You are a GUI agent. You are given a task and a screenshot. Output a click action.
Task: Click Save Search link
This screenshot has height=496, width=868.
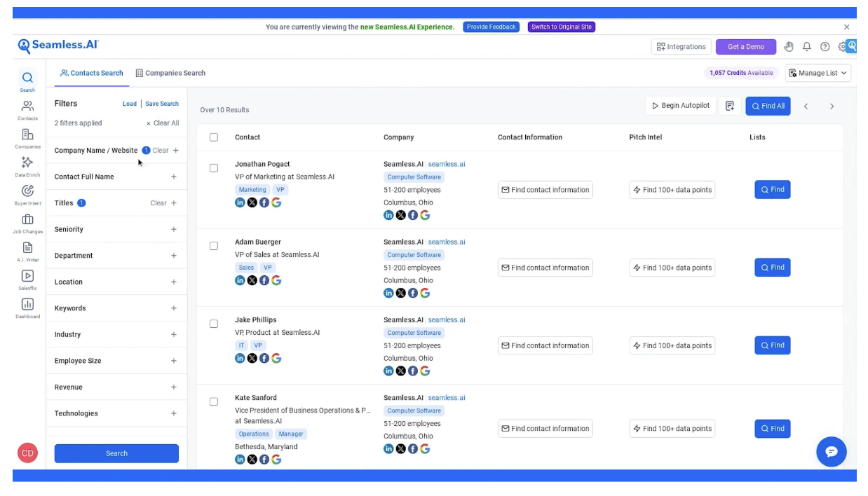click(162, 104)
